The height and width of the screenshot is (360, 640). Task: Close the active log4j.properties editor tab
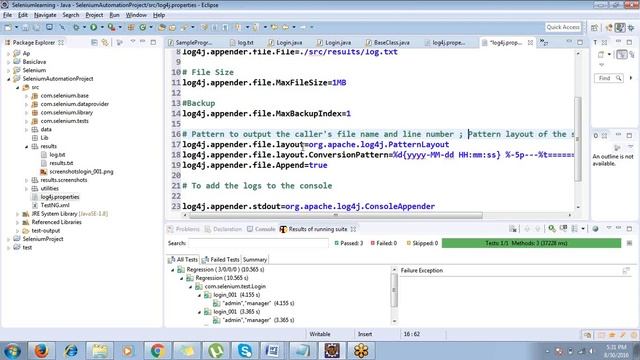point(530,42)
